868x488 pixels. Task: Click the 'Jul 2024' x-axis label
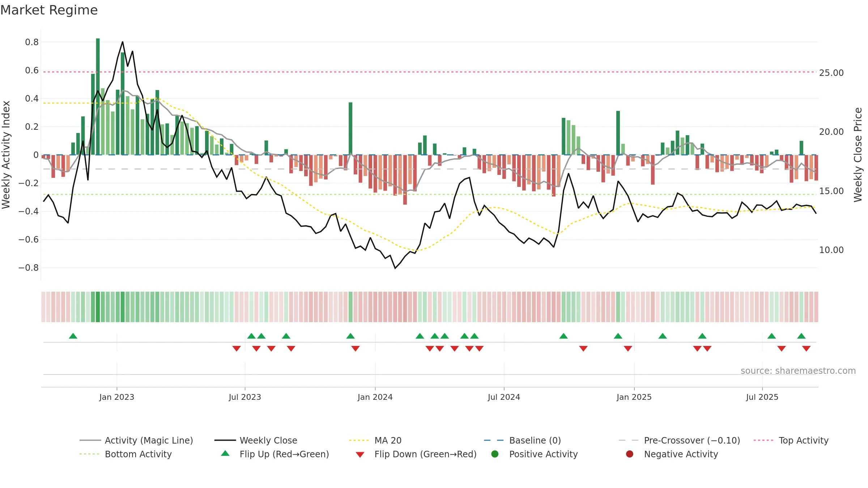[504, 397]
